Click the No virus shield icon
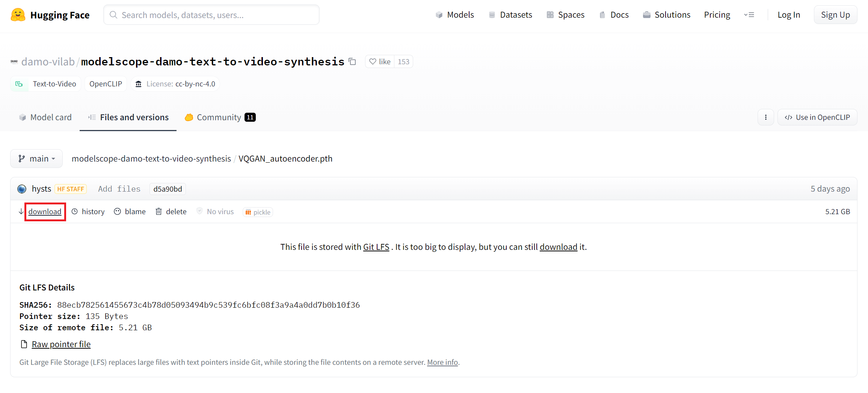868x393 pixels. [200, 211]
